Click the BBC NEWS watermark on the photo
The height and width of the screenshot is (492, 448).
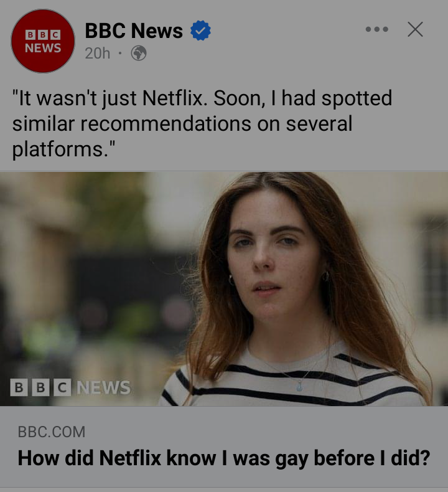(x=70, y=387)
